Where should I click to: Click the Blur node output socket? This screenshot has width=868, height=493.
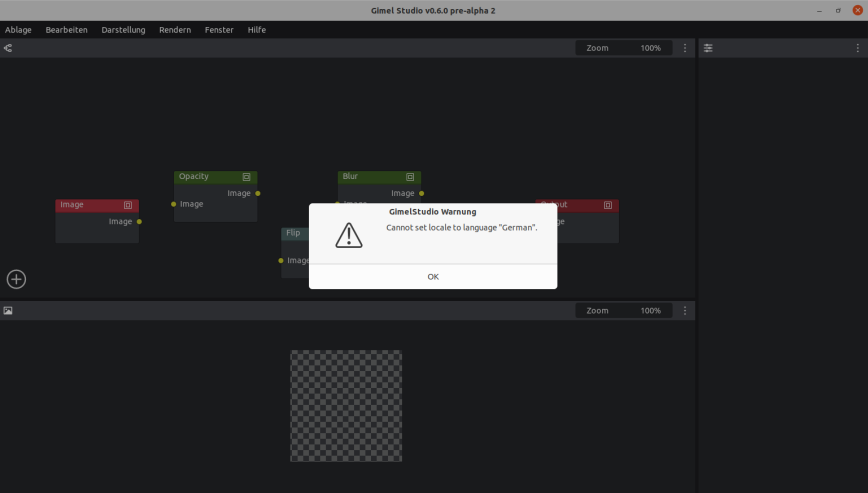[x=421, y=193]
